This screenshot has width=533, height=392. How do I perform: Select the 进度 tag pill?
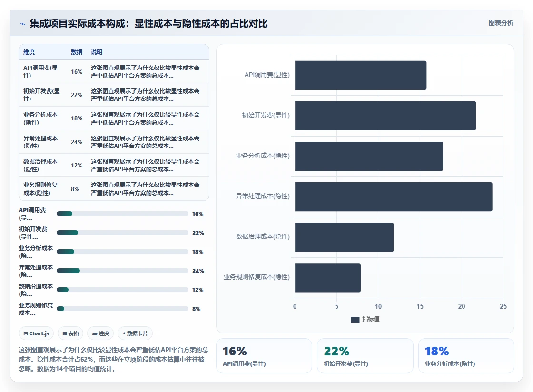click(x=100, y=333)
